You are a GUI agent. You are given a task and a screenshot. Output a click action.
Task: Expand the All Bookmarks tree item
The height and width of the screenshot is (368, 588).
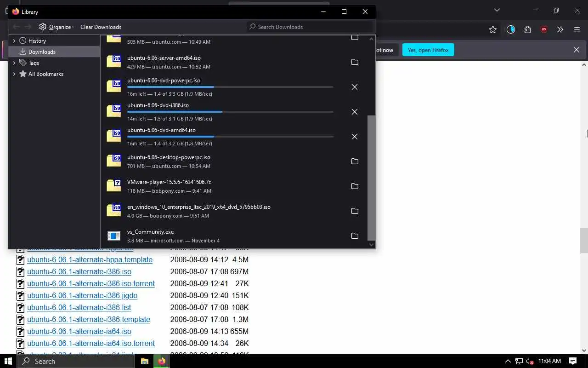click(14, 74)
